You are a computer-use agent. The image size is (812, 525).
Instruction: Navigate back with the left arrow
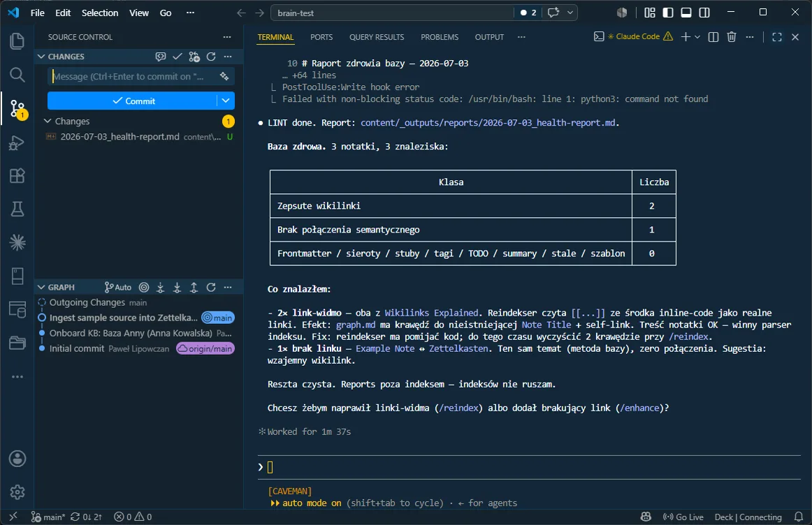click(241, 13)
